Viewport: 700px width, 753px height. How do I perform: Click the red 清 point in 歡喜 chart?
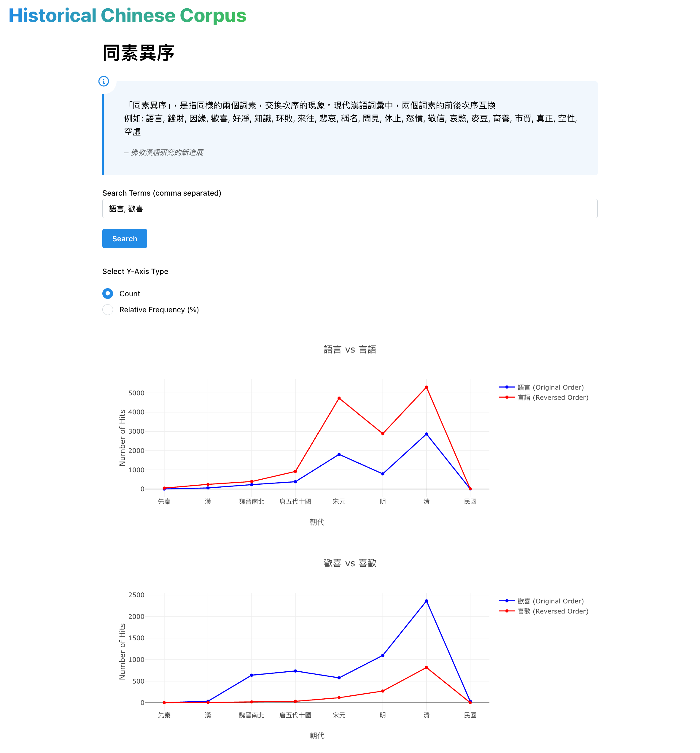point(426,668)
